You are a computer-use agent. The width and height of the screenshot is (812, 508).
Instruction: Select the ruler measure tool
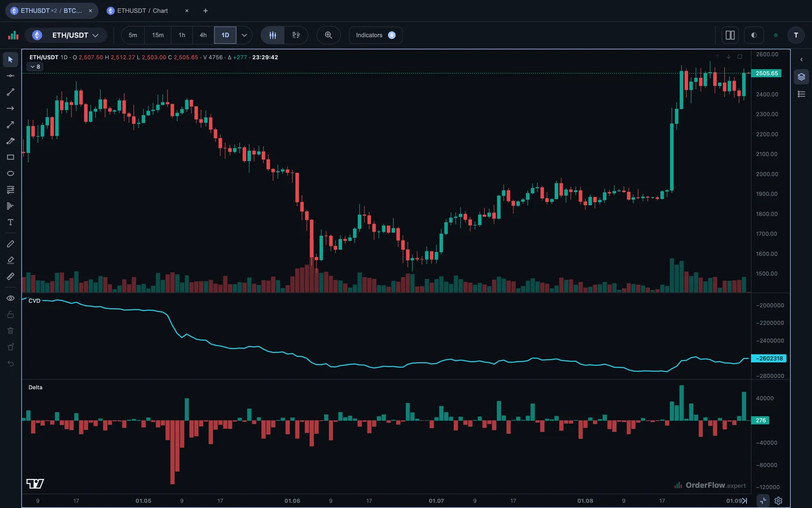(x=10, y=276)
